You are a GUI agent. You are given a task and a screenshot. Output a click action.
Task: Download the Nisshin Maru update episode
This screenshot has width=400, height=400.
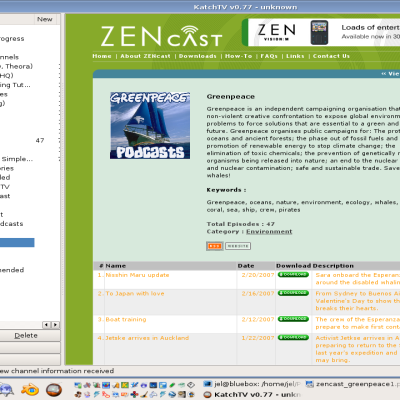[293, 275]
